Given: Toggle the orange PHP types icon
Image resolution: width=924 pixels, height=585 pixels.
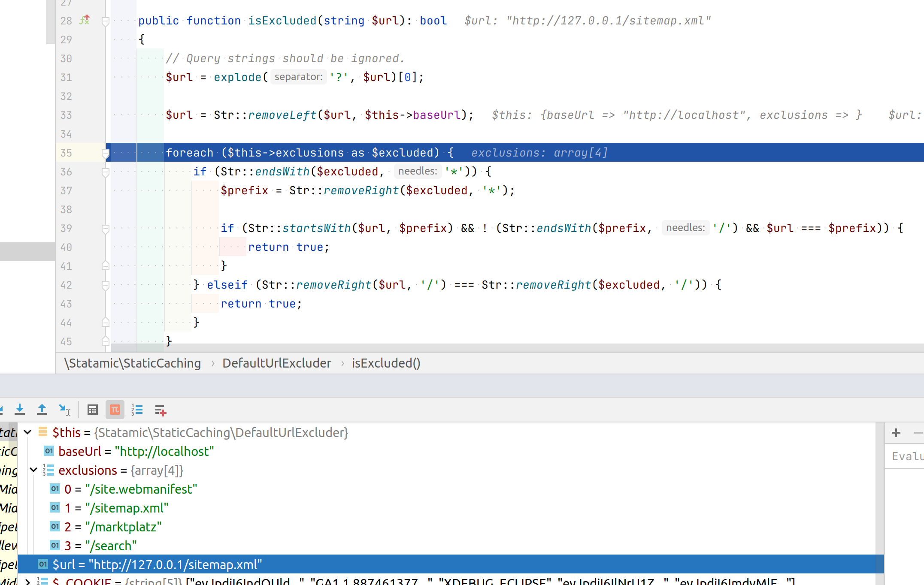Looking at the screenshot, I should click(x=115, y=410).
